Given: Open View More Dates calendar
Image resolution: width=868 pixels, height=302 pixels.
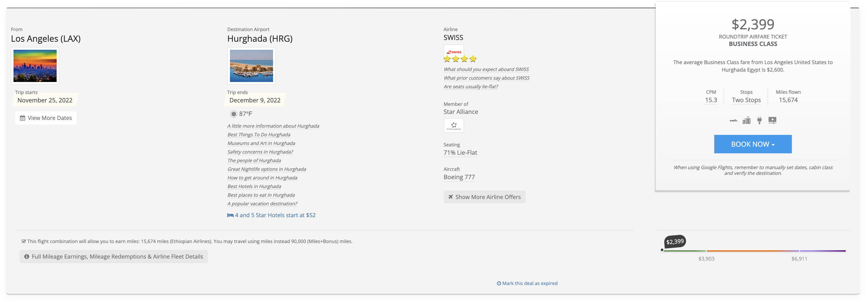Looking at the screenshot, I should (x=46, y=118).
